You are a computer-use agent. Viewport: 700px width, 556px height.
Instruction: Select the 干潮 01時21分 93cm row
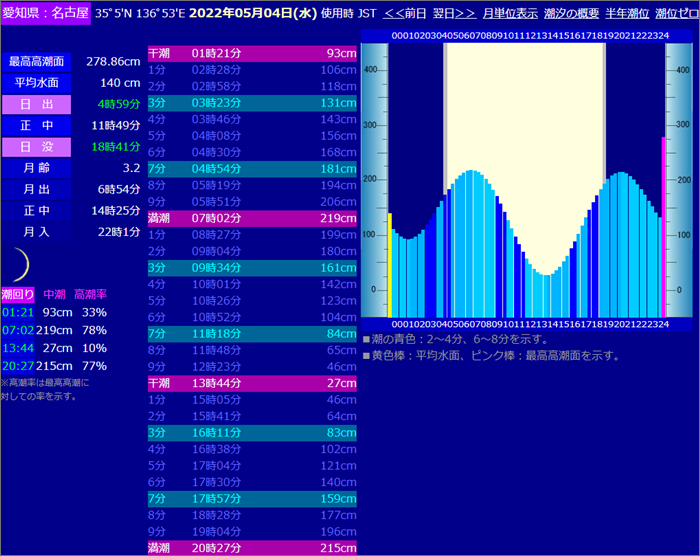[x=252, y=54]
